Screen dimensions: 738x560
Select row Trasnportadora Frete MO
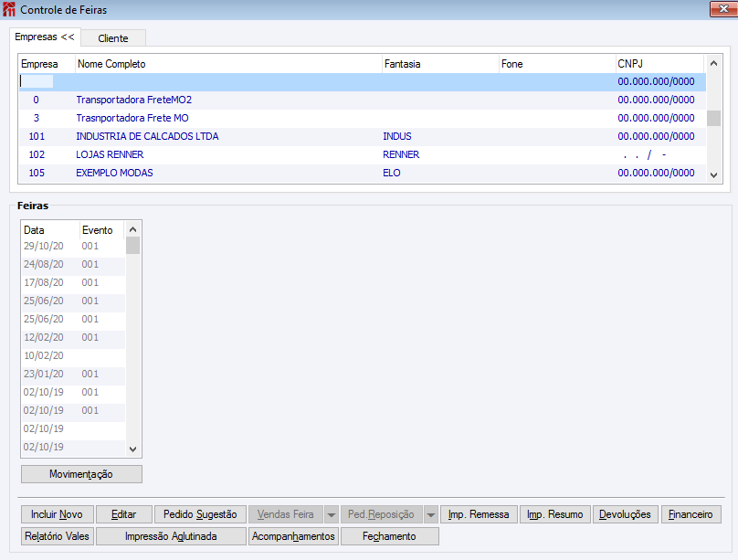click(x=363, y=118)
